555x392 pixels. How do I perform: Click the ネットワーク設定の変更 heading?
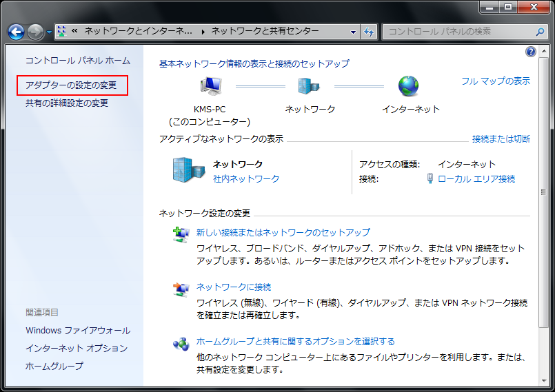(x=205, y=213)
